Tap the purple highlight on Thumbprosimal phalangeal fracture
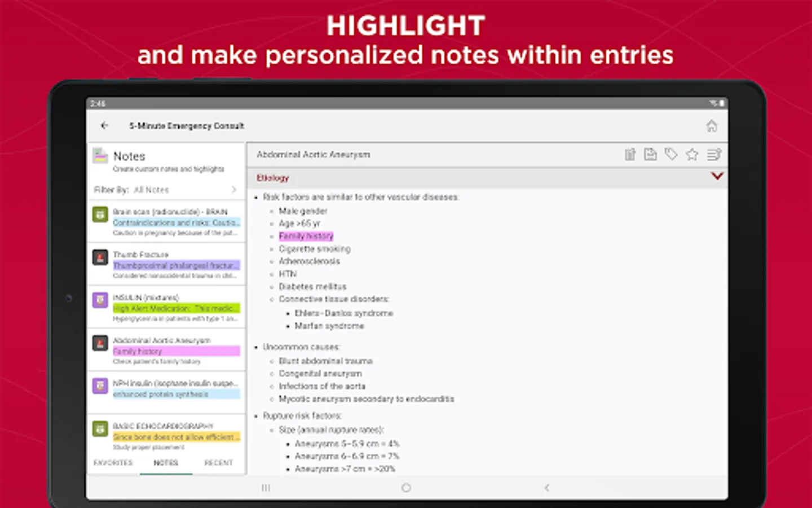This screenshot has width=812, height=508. (176, 265)
